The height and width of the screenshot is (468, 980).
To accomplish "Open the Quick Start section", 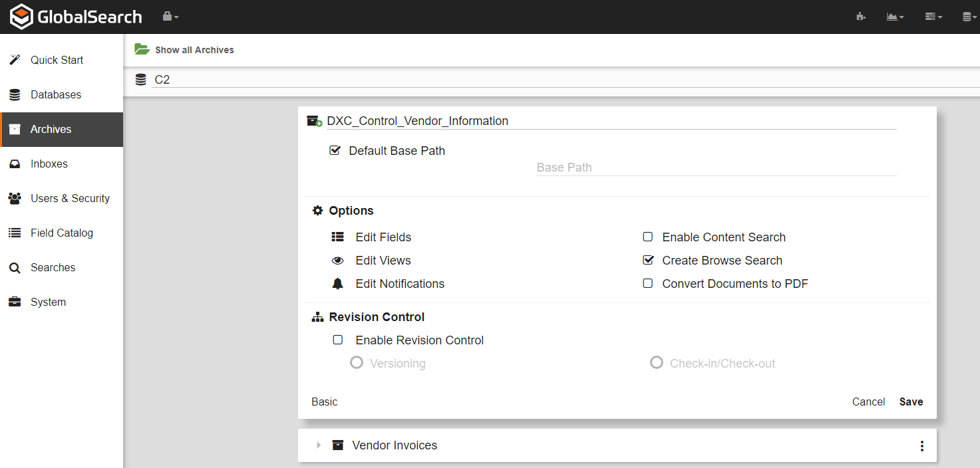I will coord(57,60).
